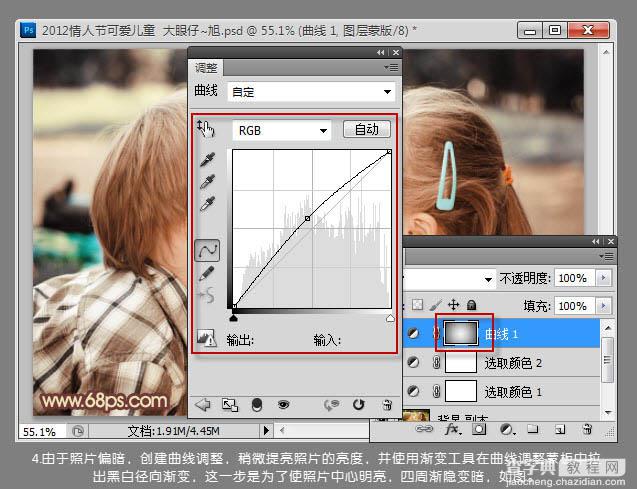Collapse adjustments panel double arrow
This screenshot has height=489, width=637.
pos(380,52)
